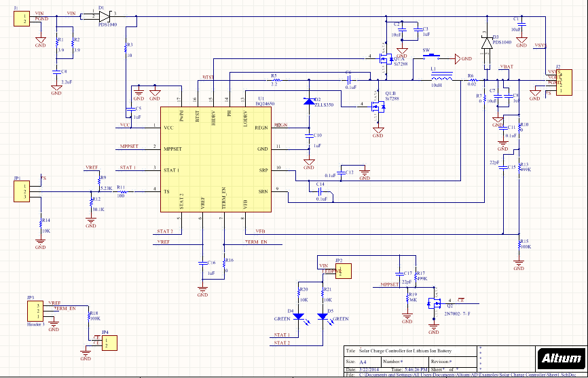Select resistor R17 499K
Viewport: 588px width, 378px height.
(416, 276)
